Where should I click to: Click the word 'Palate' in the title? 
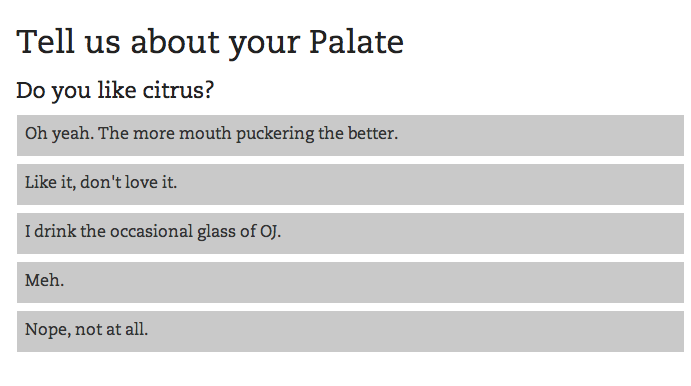click(x=356, y=42)
